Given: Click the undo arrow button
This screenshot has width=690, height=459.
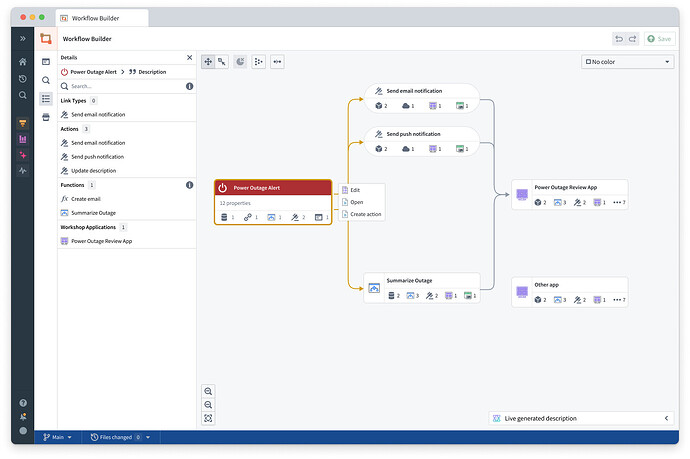Looking at the screenshot, I should 620,39.
